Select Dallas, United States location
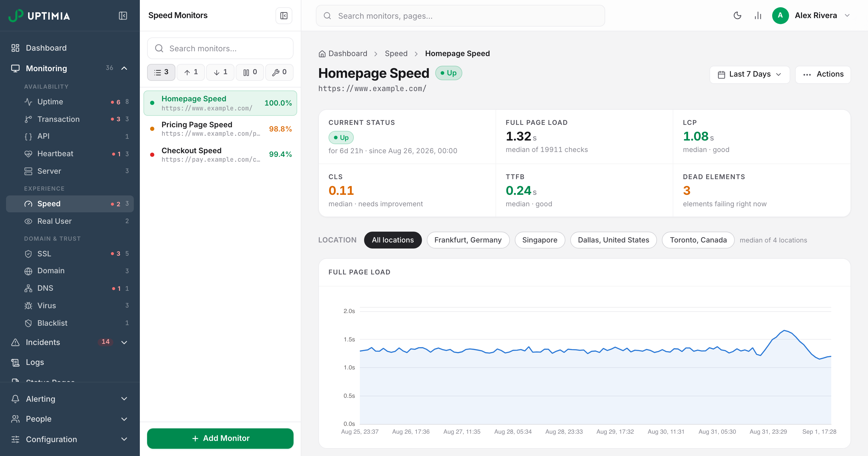Image resolution: width=868 pixels, height=456 pixels. (x=613, y=240)
